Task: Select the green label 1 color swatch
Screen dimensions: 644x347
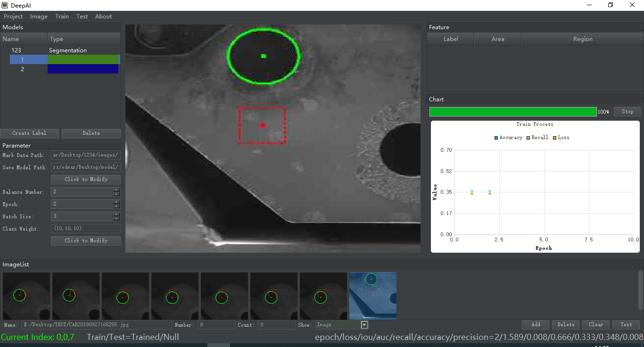Action: (x=83, y=59)
